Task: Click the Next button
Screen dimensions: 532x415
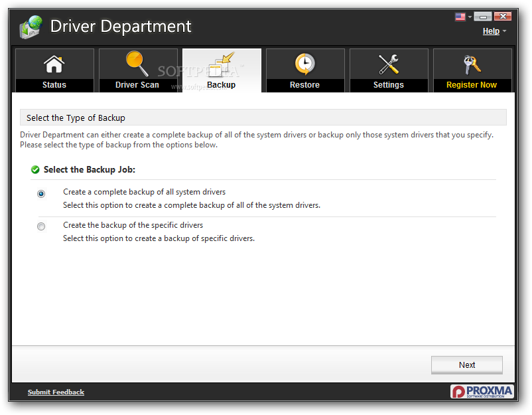Action: (x=467, y=365)
